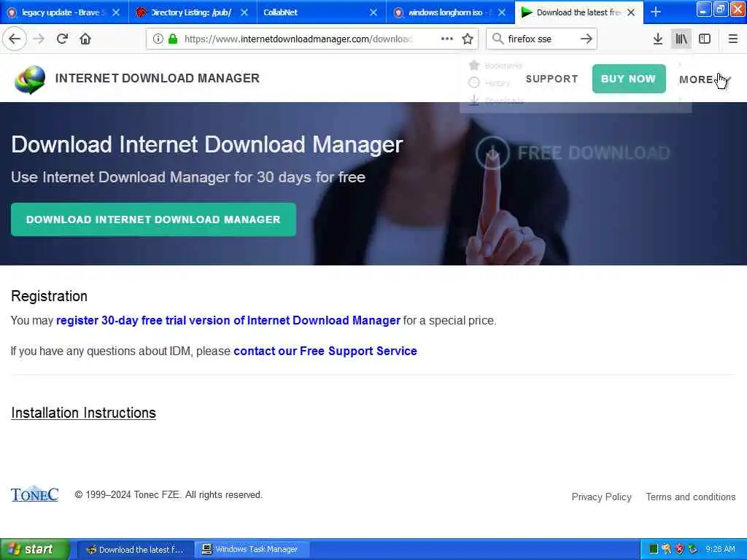Click the green CPU usage tray icon
The height and width of the screenshot is (560, 747).
pyautogui.click(x=654, y=549)
